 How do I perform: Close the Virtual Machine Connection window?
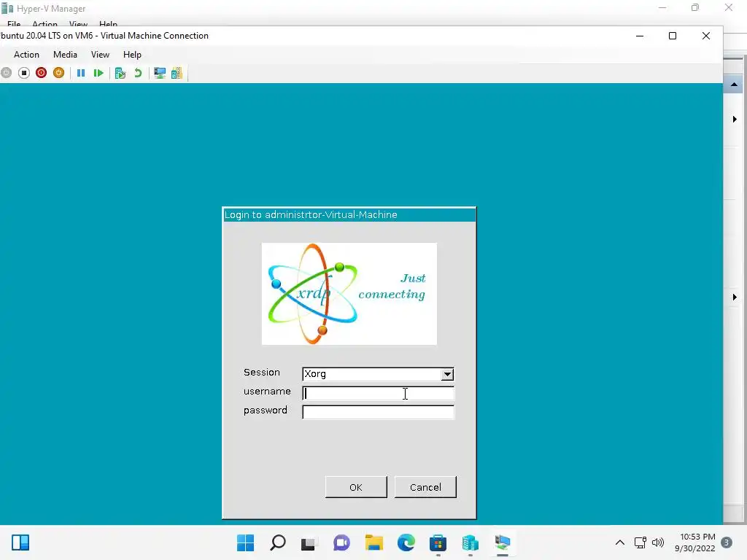(706, 36)
